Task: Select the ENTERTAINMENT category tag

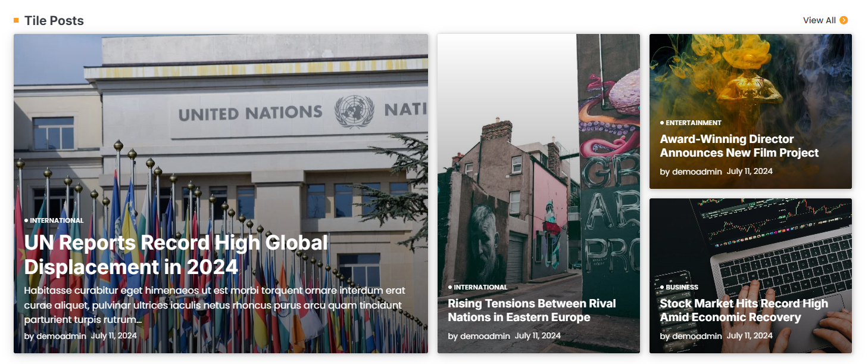Action: click(694, 123)
